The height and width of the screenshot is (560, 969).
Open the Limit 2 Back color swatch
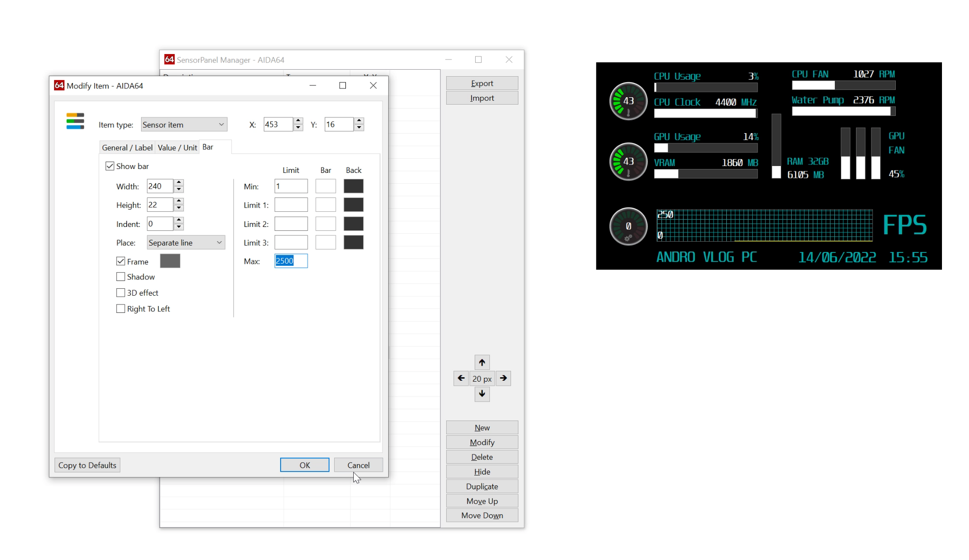[x=353, y=224]
